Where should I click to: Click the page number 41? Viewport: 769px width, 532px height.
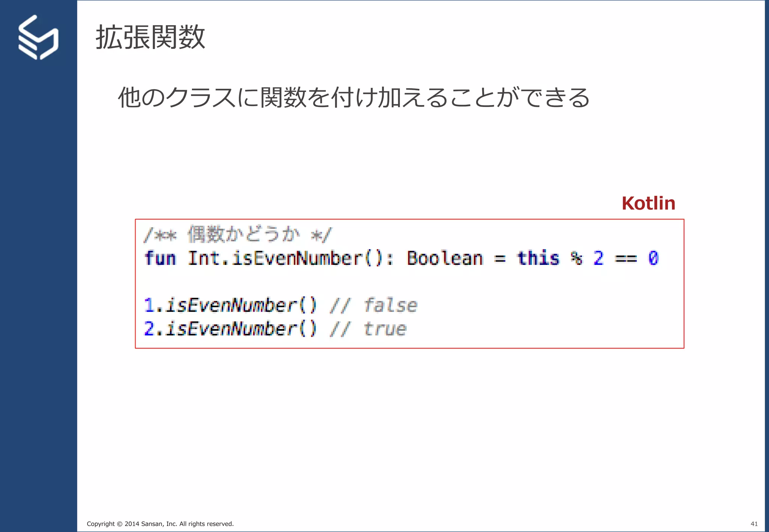tap(754, 524)
